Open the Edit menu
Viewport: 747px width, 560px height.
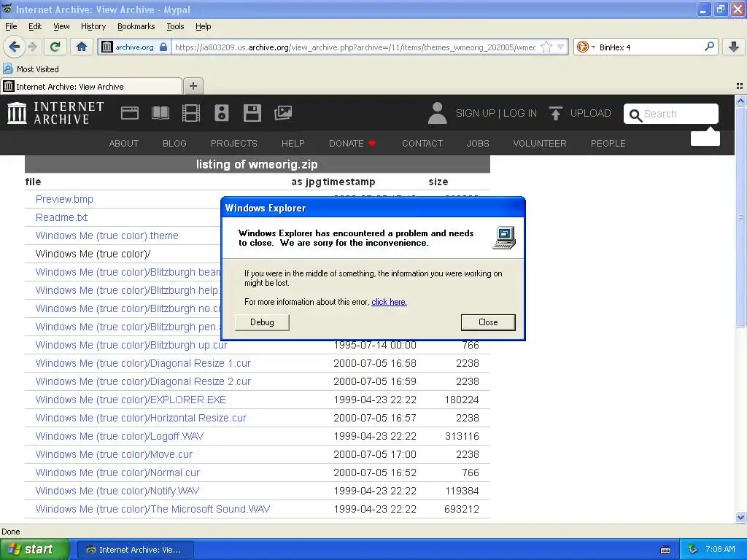pos(35,26)
